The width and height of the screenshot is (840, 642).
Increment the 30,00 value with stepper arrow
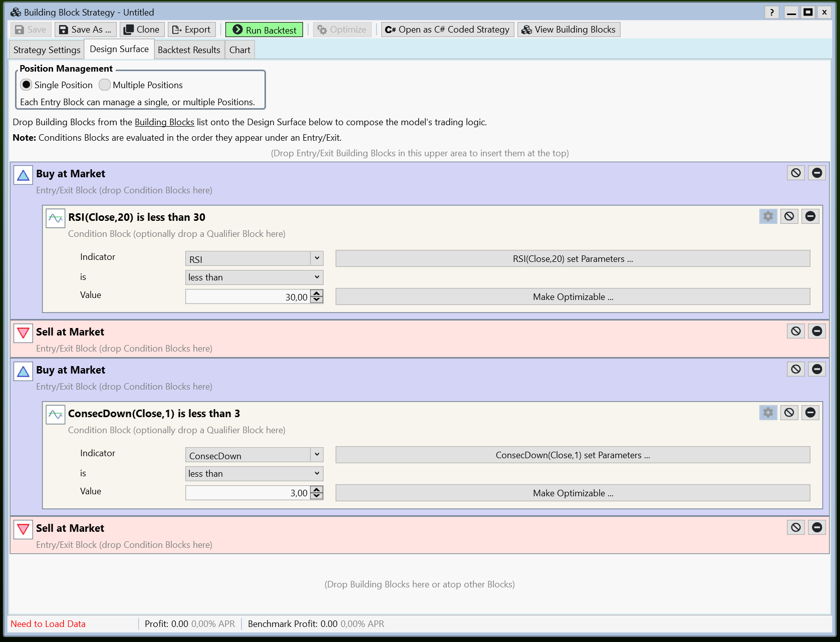coord(316,293)
